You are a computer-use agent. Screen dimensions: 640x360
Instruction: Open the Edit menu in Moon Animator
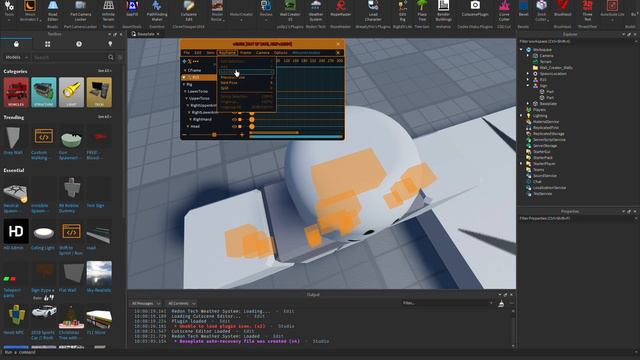tap(198, 53)
